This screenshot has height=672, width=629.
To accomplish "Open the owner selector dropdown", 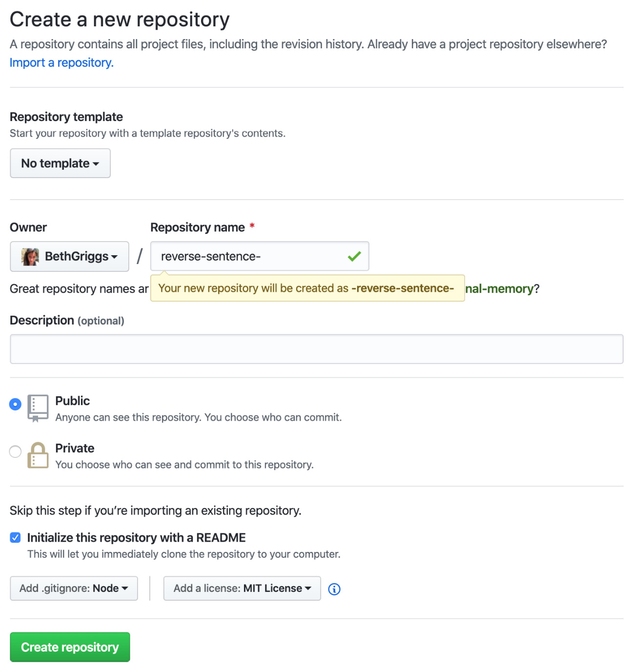I will (x=69, y=256).
